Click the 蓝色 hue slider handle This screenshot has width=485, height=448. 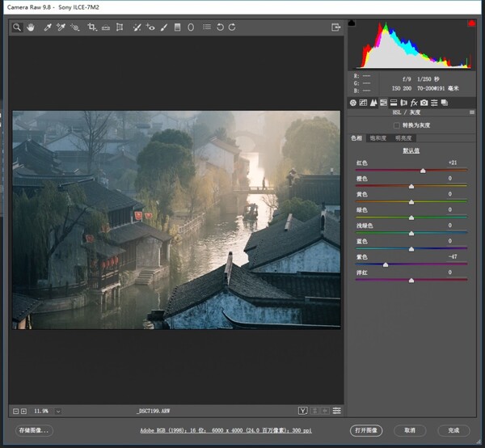pos(411,249)
